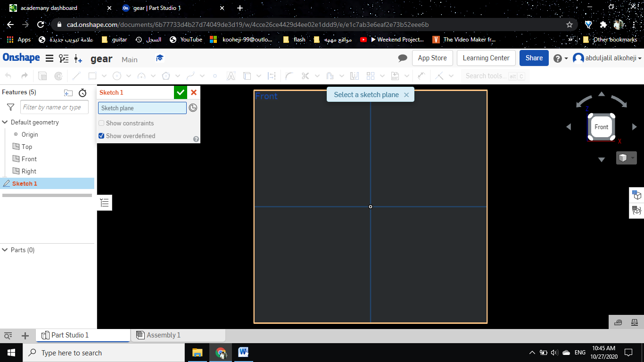Select the Center point circle tool

[117, 76]
